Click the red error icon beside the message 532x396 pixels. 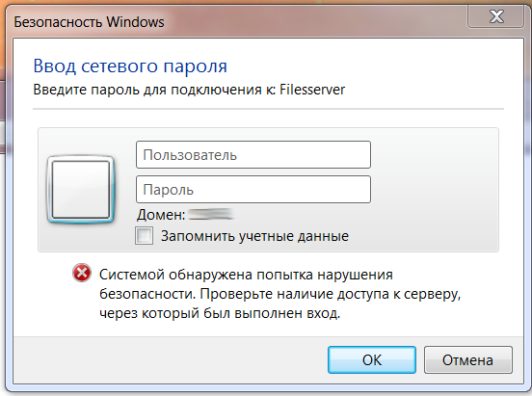(x=82, y=273)
